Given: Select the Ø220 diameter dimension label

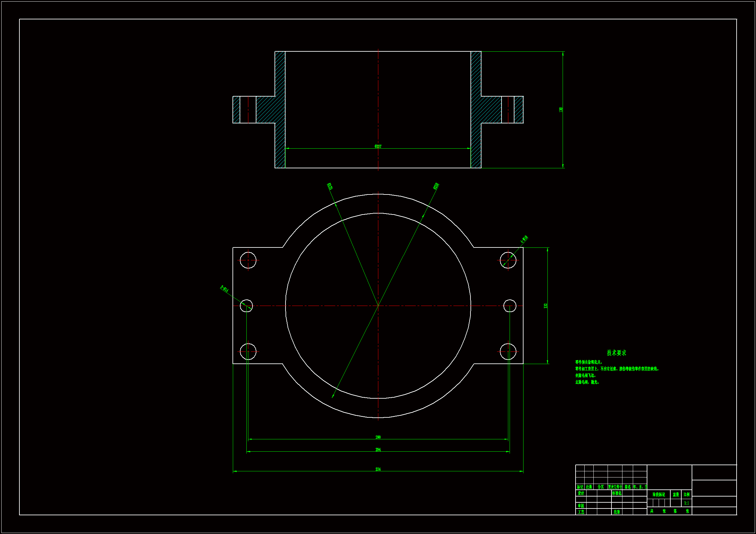Looking at the screenshot, I should pyautogui.click(x=436, y=186).
